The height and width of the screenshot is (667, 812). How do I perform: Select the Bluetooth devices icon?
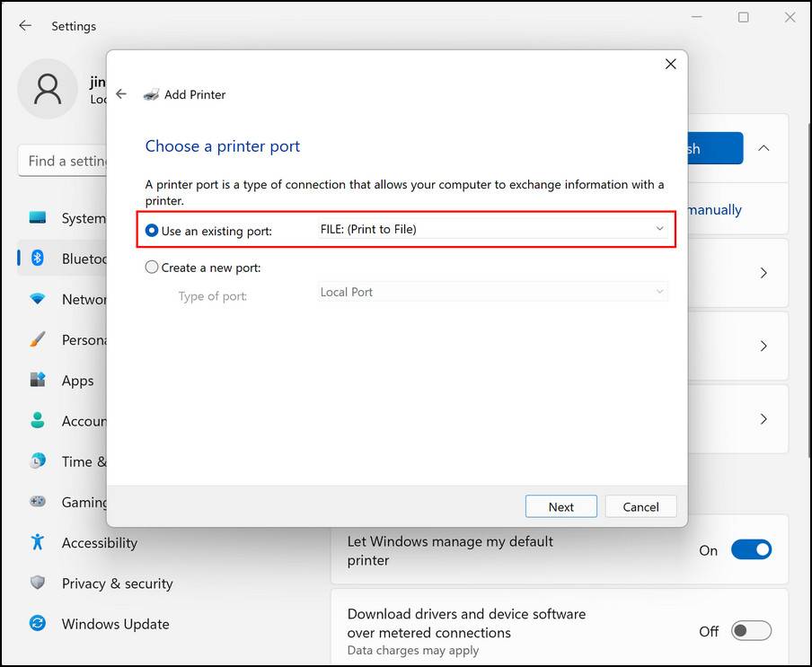[x=37, y=259]
